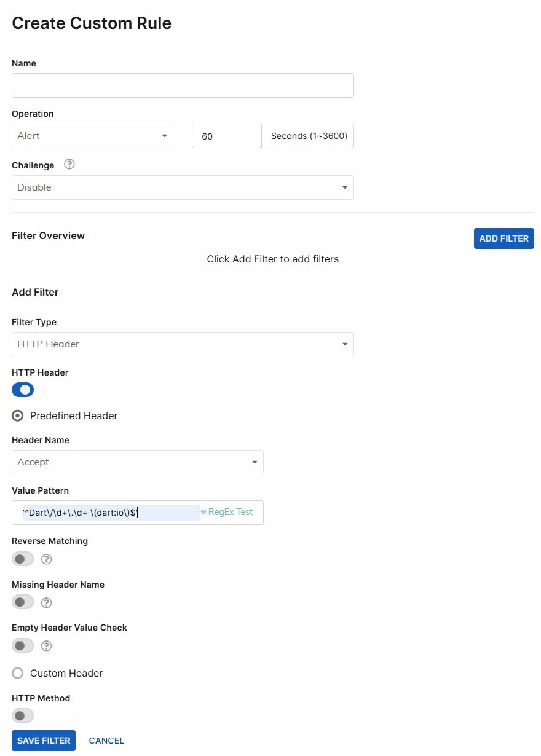
Task: Select the Predefined Header radio button
Action: pos(18,416)
